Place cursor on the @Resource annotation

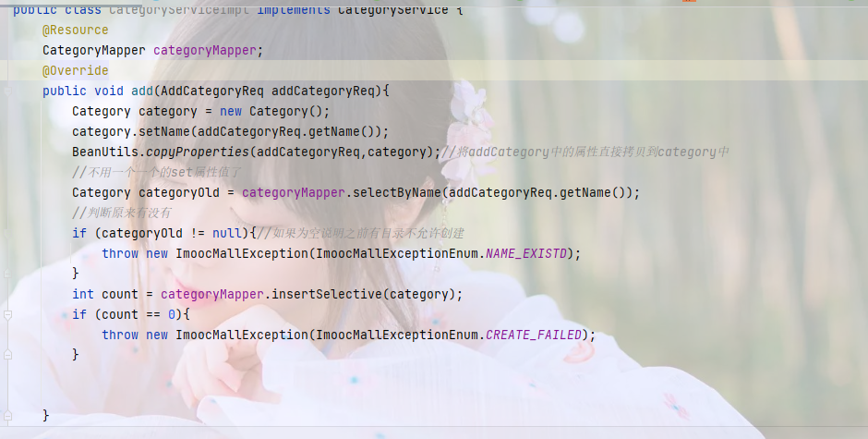click(76, 30)
